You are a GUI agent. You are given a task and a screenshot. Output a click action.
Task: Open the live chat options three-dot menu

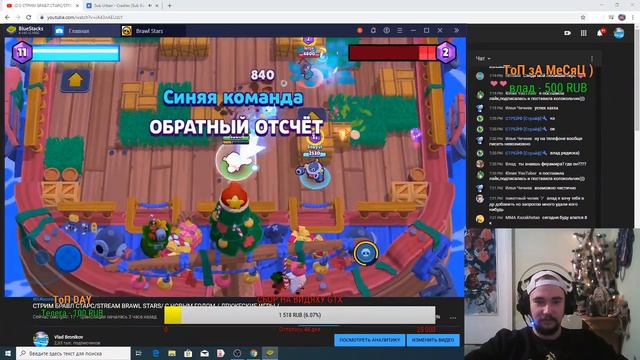[592, 59]
